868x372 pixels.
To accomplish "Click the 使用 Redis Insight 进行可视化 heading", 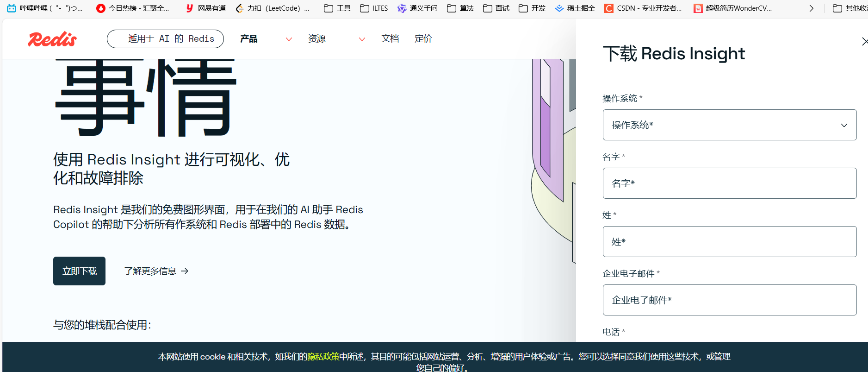I will click(x=171, y=169).
